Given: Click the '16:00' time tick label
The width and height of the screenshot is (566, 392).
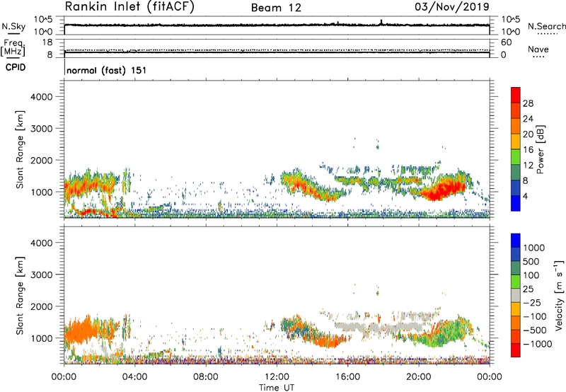Looking at the screenshot, I should (347, 377).
